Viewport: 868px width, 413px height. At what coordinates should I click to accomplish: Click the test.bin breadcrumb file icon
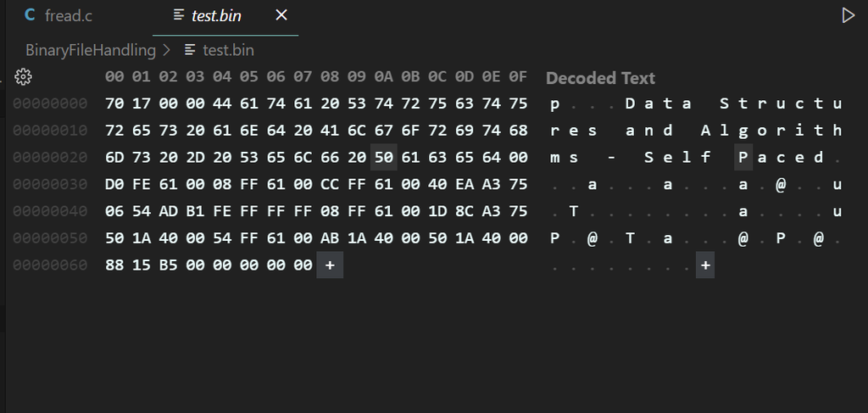pyautogui.click(x=190, y=50)
